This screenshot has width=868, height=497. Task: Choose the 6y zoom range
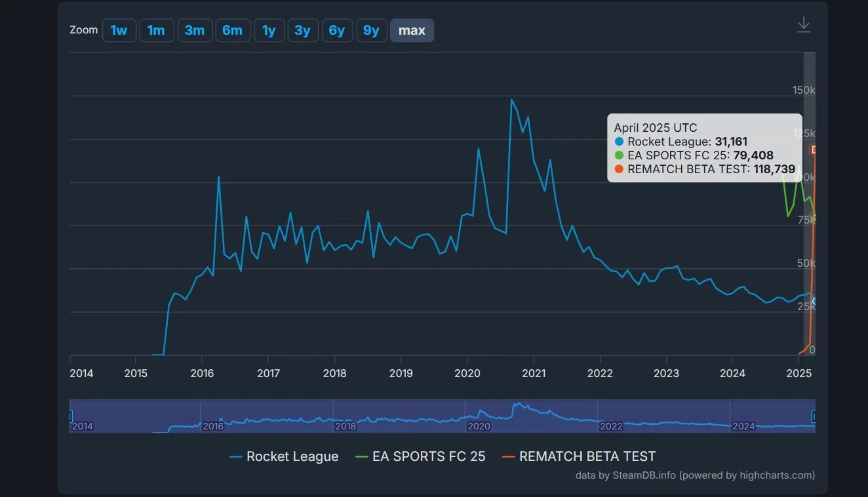pyautogui.click(x=337, y=30)
